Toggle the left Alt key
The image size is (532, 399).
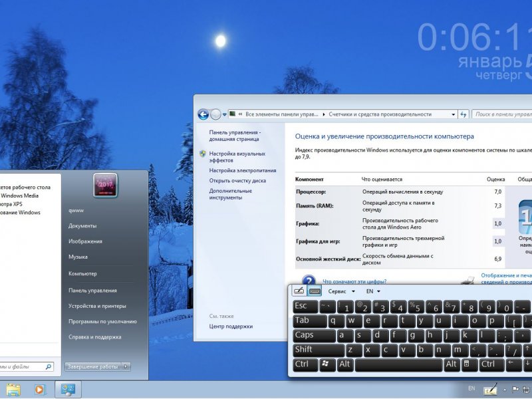345,364
